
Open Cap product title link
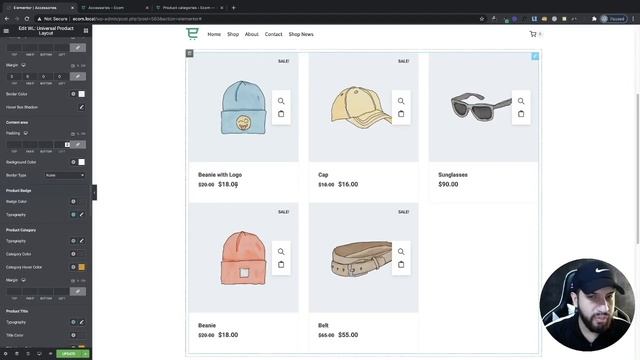click(323, 175)
